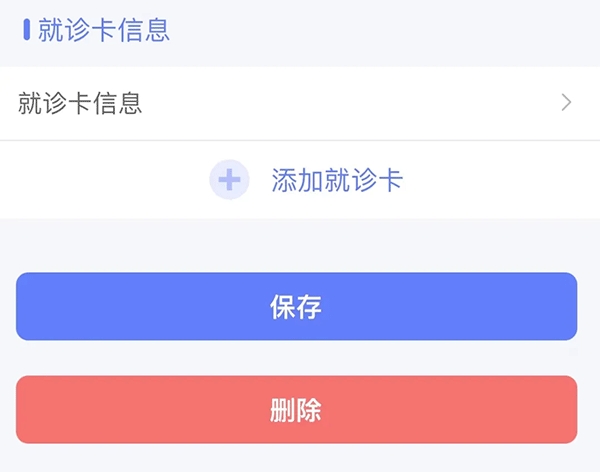The height and width of the screenshot is (472, 600).
Task: Click the plus sign inside the lavender circle
Action: (229, 180)
